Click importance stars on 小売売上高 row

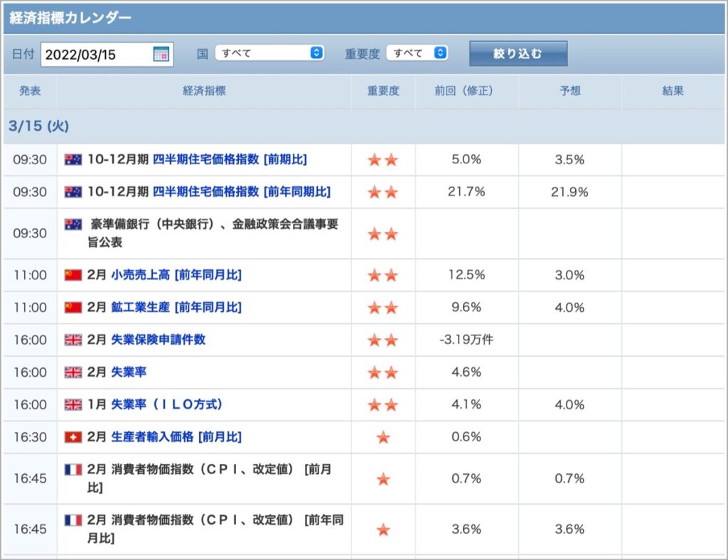click(383, 276)
